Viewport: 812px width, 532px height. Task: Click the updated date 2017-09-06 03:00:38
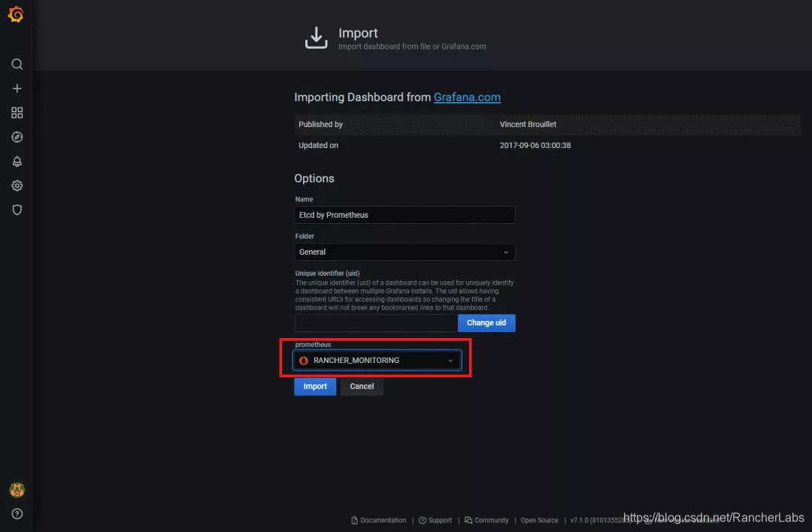click(x=535, y=146)
